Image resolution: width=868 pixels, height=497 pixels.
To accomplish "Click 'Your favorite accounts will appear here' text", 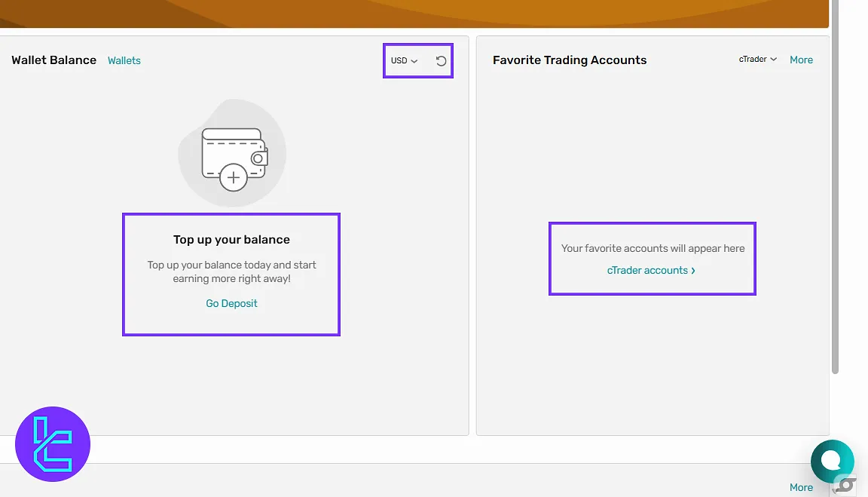I will coord(653,248).
